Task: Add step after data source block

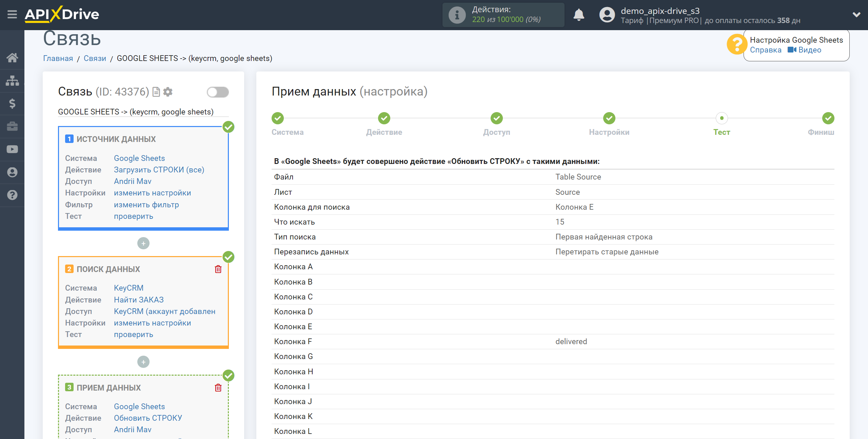Action: (x=143, y=243)
